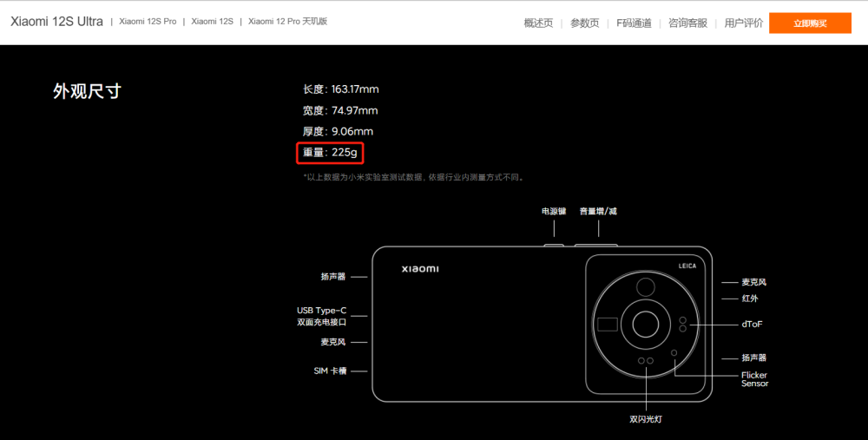Switch to 概述页 tab
Viewport: 868px width, 440px height.
pos(538,23)
